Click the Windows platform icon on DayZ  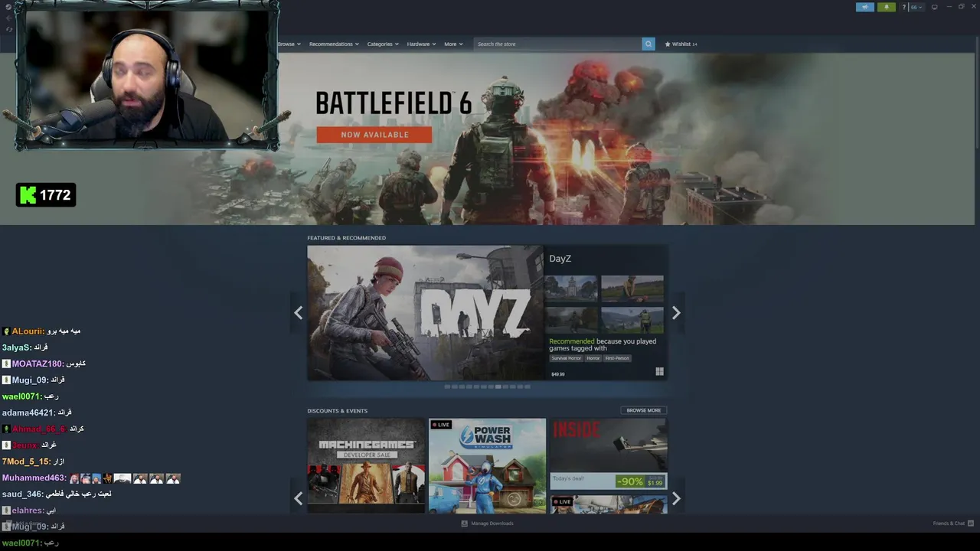[659, 372]
